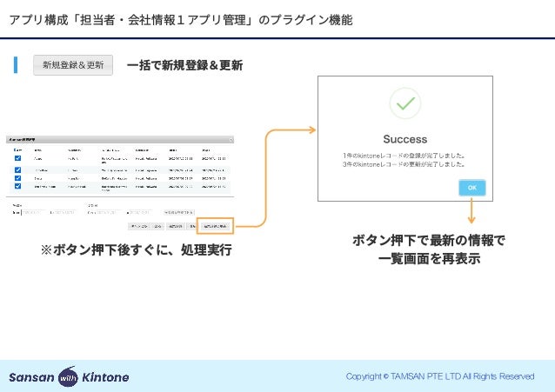Click the "1件のkintoneレコードの登録が完了しました。" message

(x=404, y=156)
